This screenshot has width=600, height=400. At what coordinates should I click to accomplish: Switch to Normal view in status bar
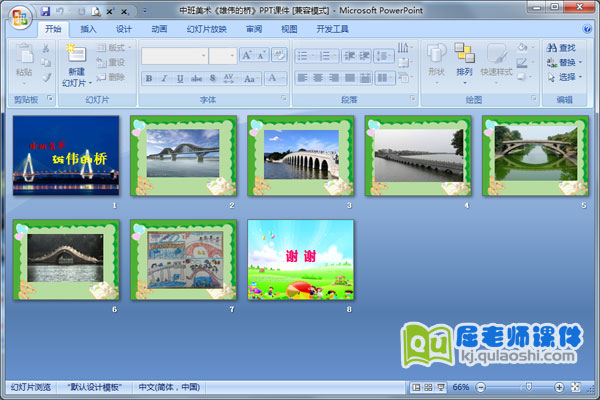(415, 387)
